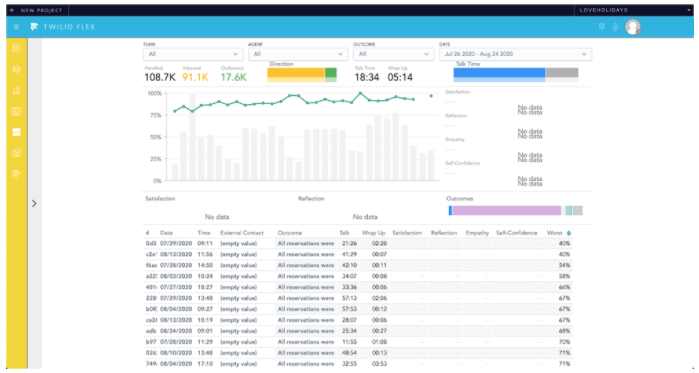Click wrap up 02:28 cell
This screenshot has height=373, width=699.
coord(380,243)
